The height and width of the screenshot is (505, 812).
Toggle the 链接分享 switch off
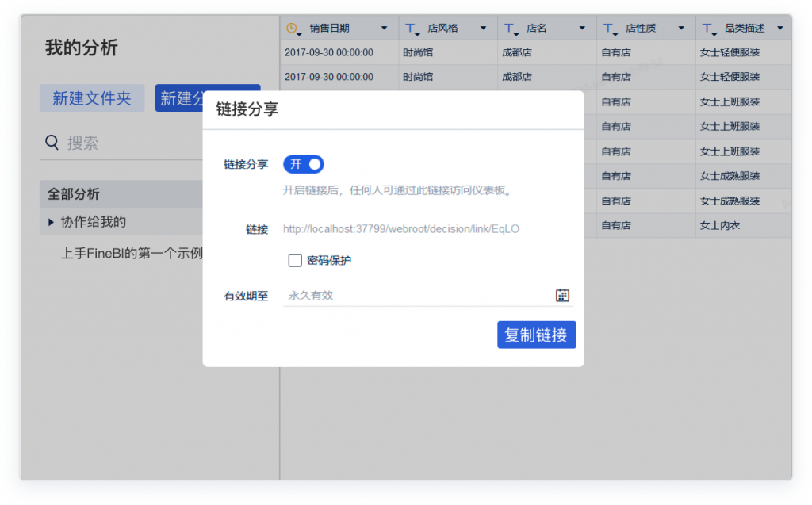point(304,164)
